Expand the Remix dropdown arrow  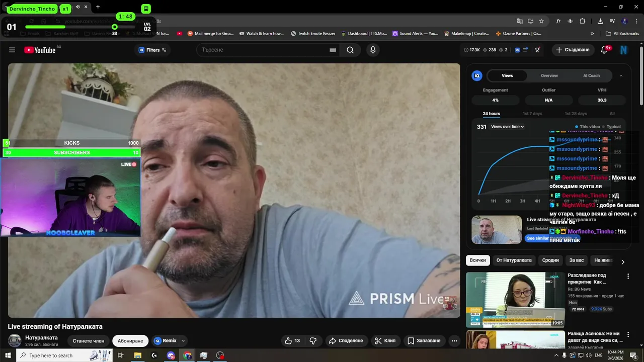click(183, 341)
